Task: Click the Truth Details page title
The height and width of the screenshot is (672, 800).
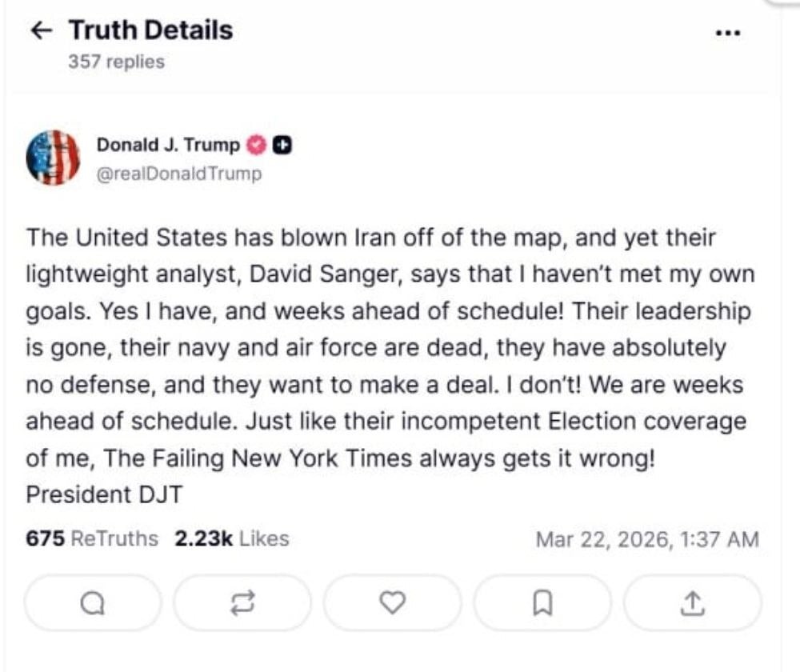Action: pos(150,30)
